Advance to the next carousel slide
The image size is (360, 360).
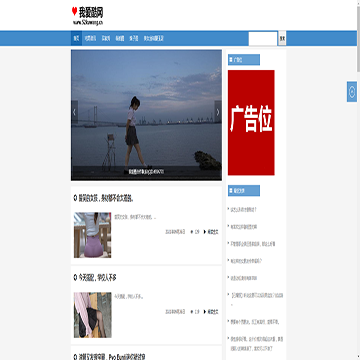pos(218,112)
